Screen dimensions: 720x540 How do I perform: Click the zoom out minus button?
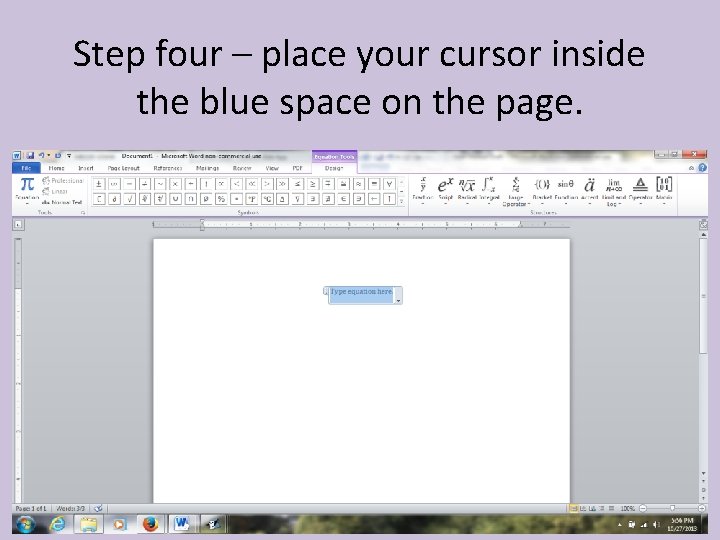tap(643, 508)
